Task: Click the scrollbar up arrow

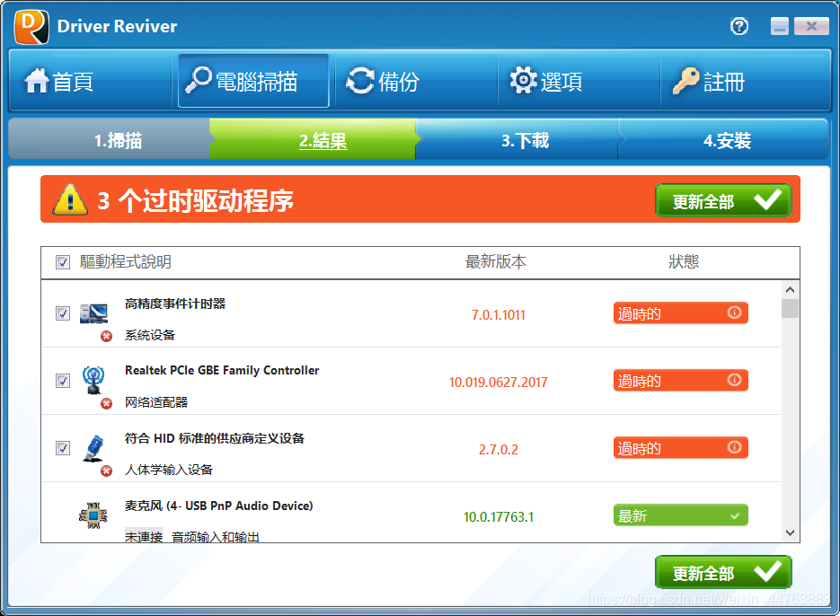Action: [x=791, y=290]
